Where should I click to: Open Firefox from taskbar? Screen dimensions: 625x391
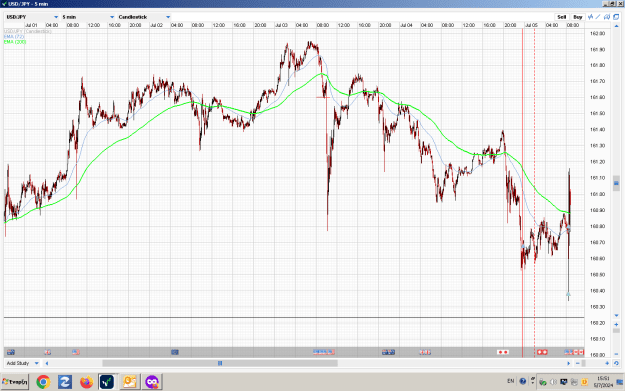pyautogui.click(x=86, y=382)
